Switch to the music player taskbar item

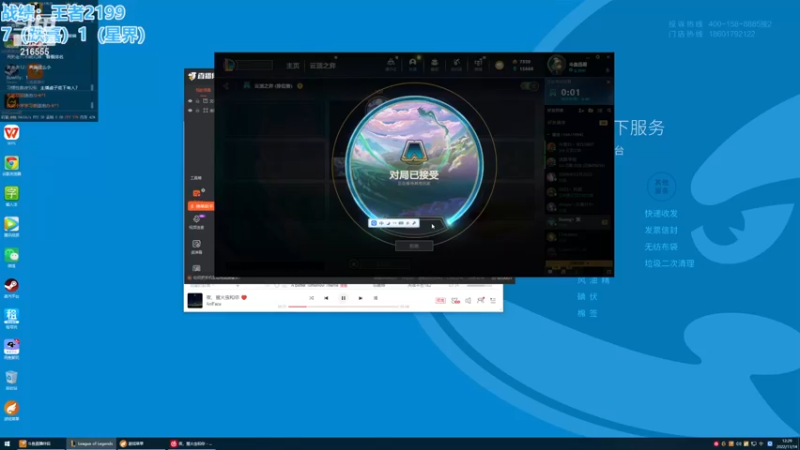(192, 444)
